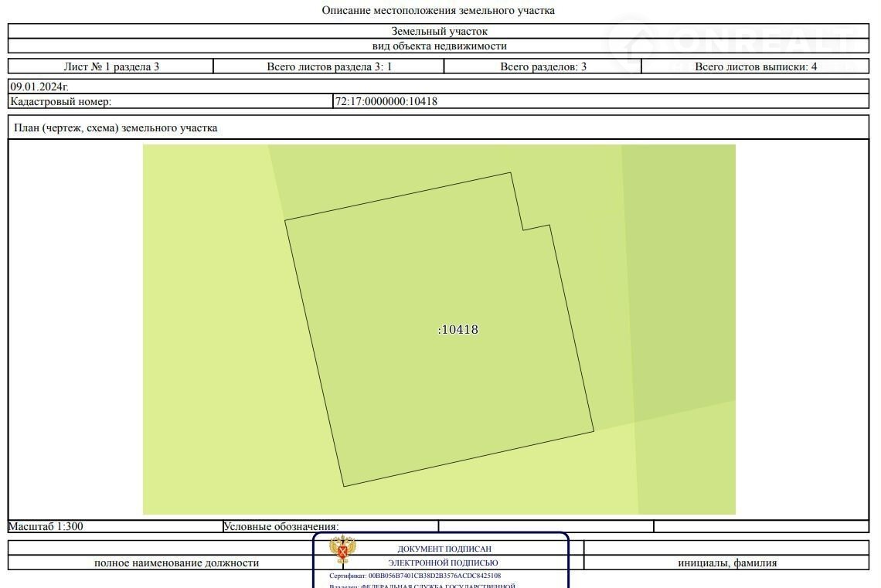
Task: Select the cadastral number 72:17:0000000:10418
Action: pos(386,101)
